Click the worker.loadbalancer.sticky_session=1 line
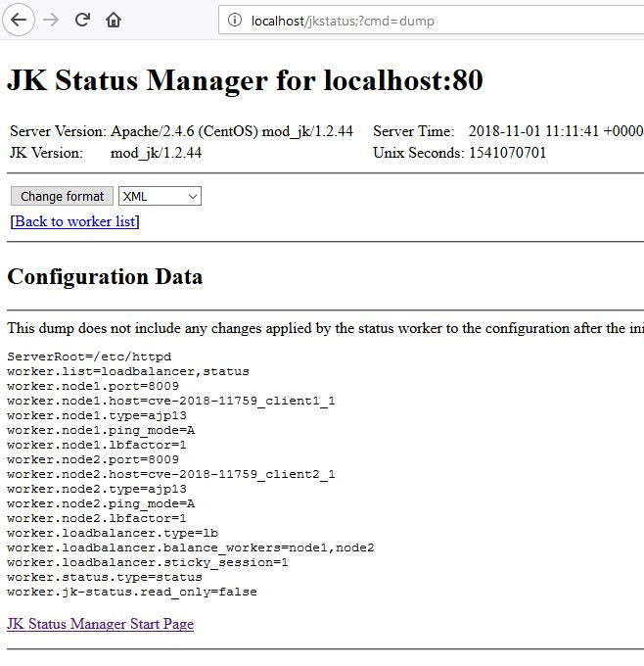644x666 pixels. 147,562
